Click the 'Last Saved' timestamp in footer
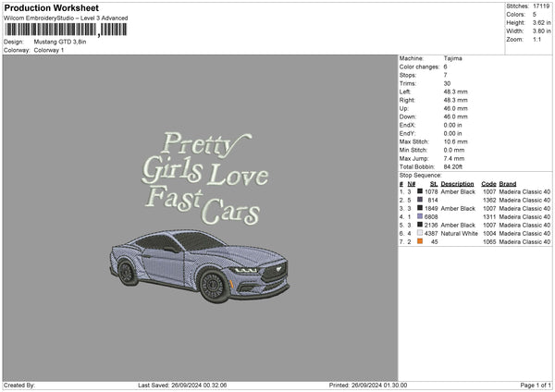 point(182,385)
